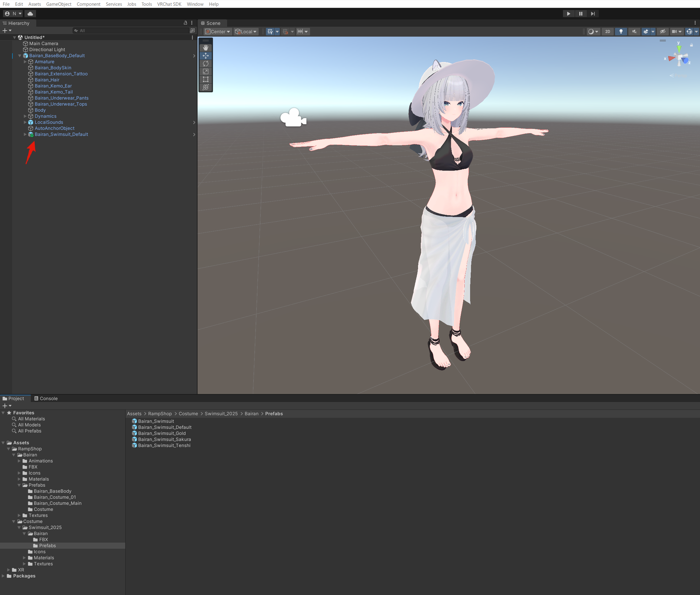This screenshot has width=700, height=595.
Task: Open the File menu
Action: click(x=6, y=4)
